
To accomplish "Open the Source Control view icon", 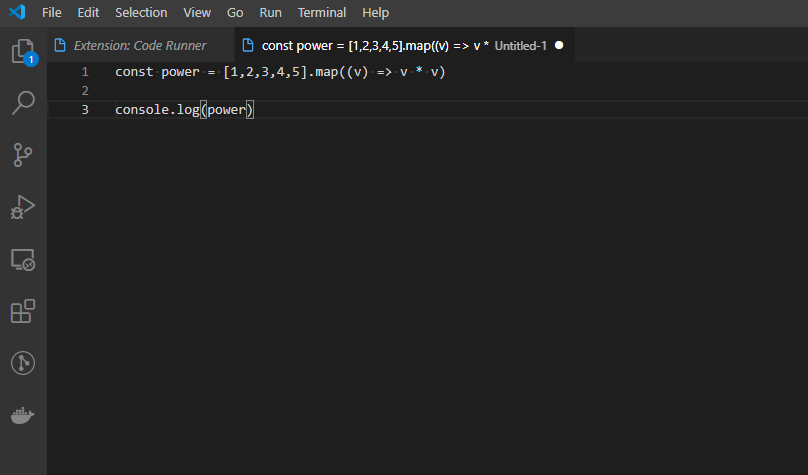I will (23, 155).
